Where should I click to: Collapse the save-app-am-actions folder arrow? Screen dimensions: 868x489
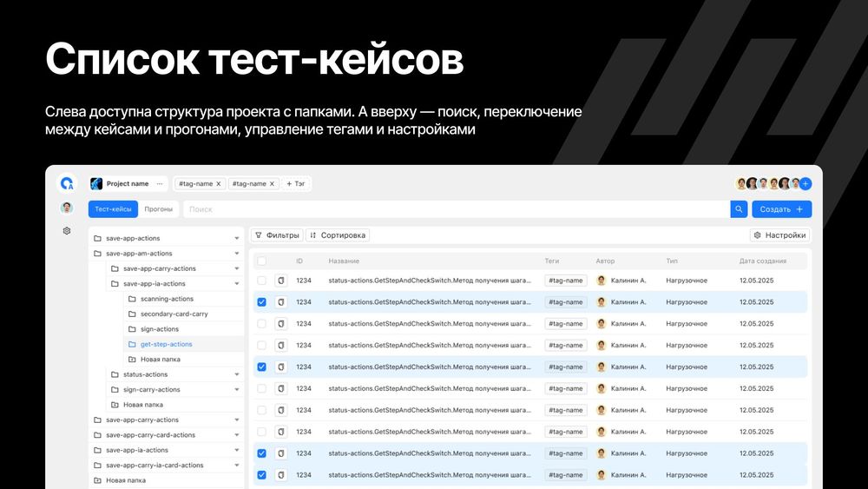[237, 254]
